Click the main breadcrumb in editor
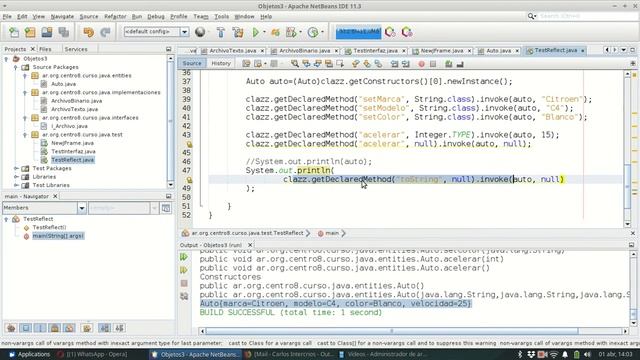The height and width of the screenshot is (360, 640). pyautogui.click(x=332, y=233)
